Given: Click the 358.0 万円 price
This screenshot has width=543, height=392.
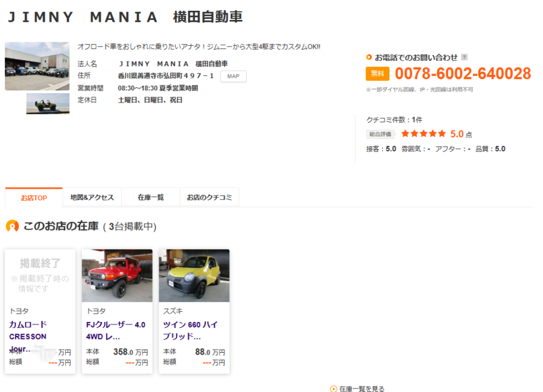Looking at the screenshot, I should [x=130, y=352].
